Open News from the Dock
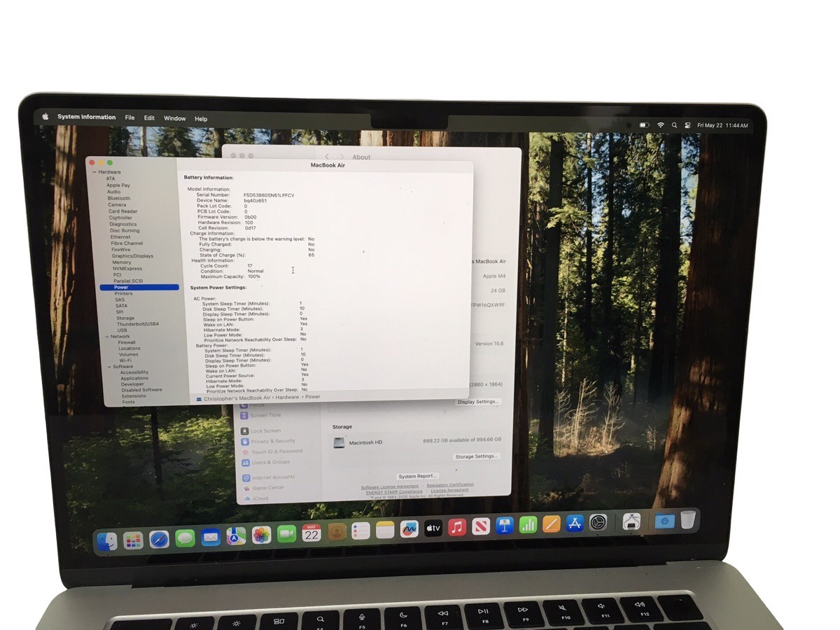This screenshot has height=630, width=840. point(481,526)
